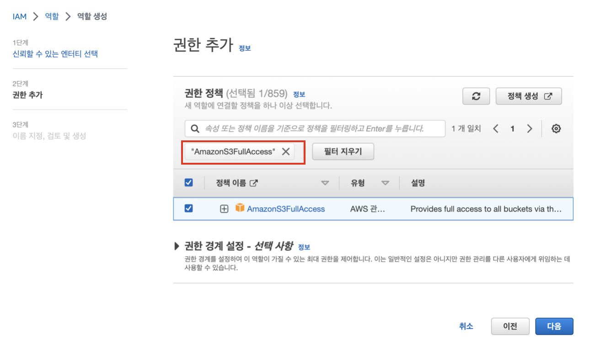Sort by 정책 이름 column arrow
This screenshot has width=590, height=364.
pos(325,183)
